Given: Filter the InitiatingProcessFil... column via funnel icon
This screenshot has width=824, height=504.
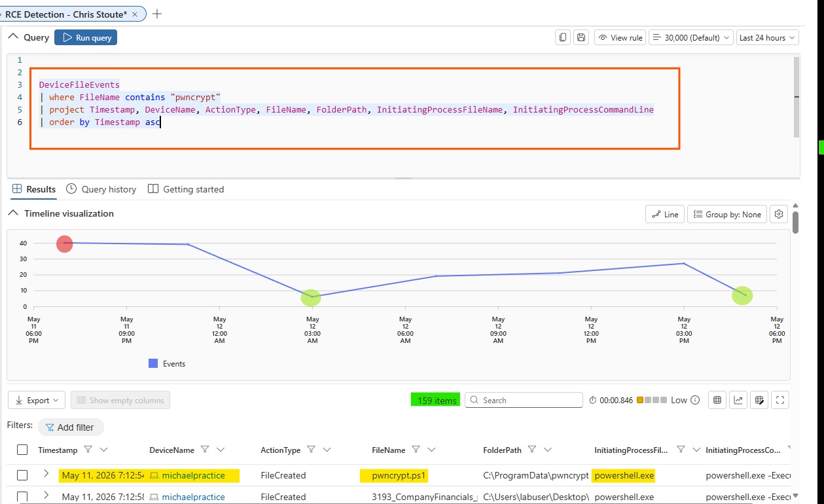Looking at the screenshot, I should pyautogui.click(x=681, y=450).
